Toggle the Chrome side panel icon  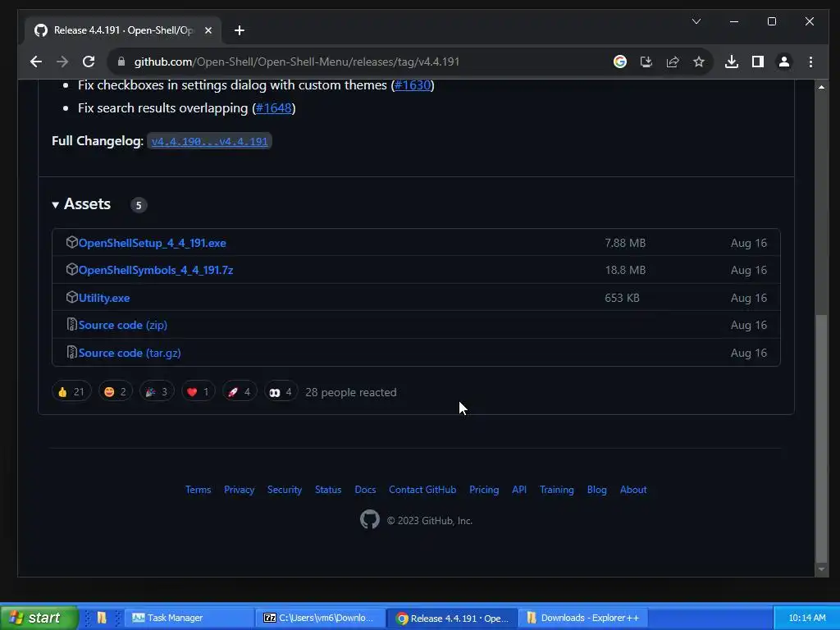click(x=757, y=62)
